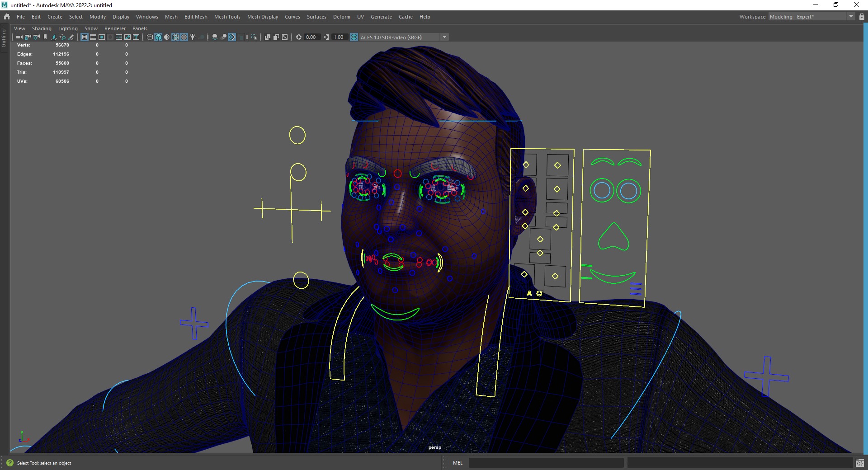Click the nose shape facial control

(x=613, y=236)
